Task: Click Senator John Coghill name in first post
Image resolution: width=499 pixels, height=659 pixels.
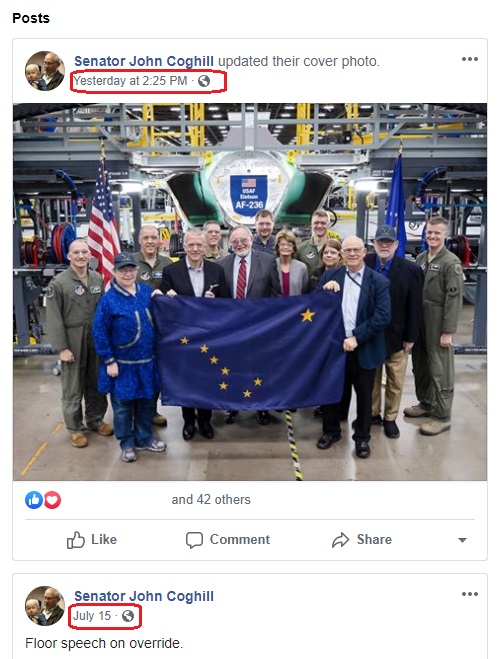Action: click(x=144, y=61)
